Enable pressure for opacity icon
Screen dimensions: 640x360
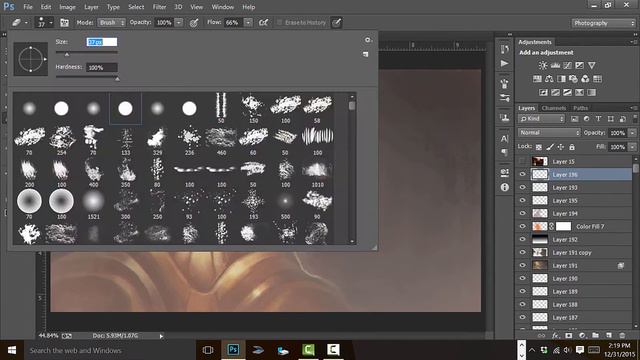tap(194, 23)
